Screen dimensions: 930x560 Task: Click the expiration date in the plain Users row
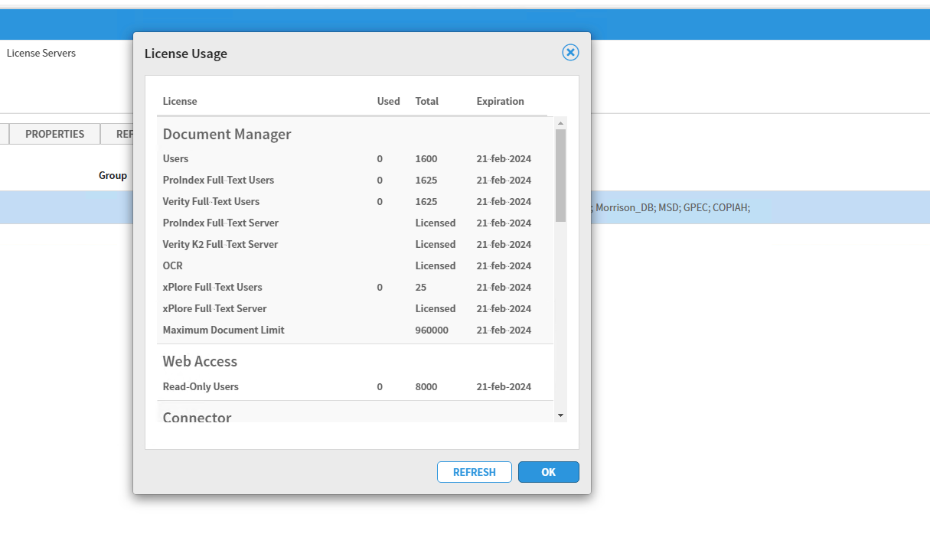[504, 158]
